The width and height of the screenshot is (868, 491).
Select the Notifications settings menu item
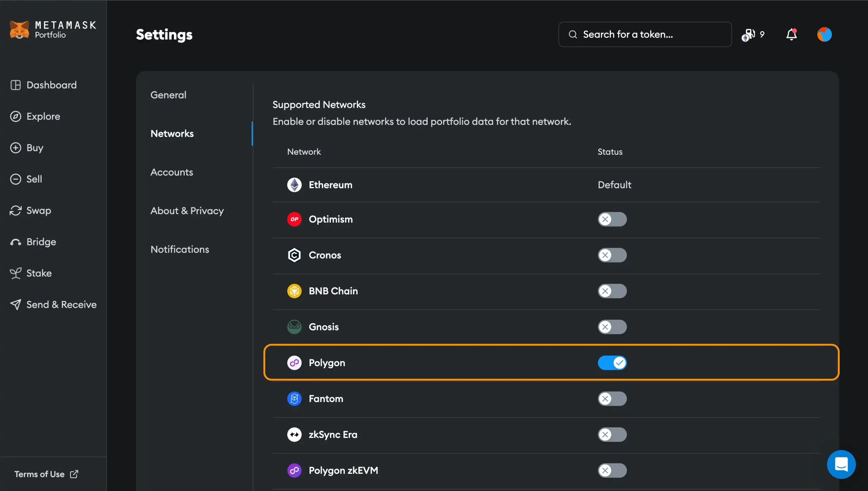pos(179,249)
